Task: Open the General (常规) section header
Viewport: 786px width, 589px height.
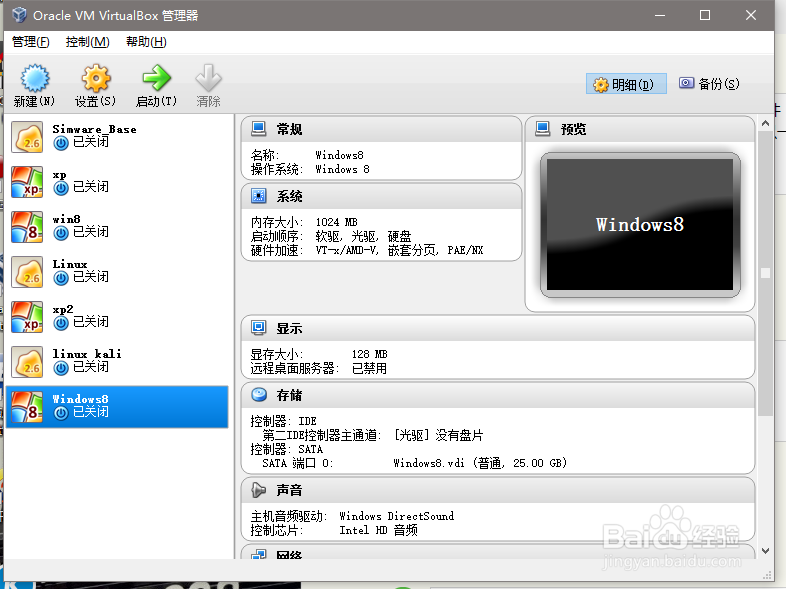Action: [x=381, y=129]
